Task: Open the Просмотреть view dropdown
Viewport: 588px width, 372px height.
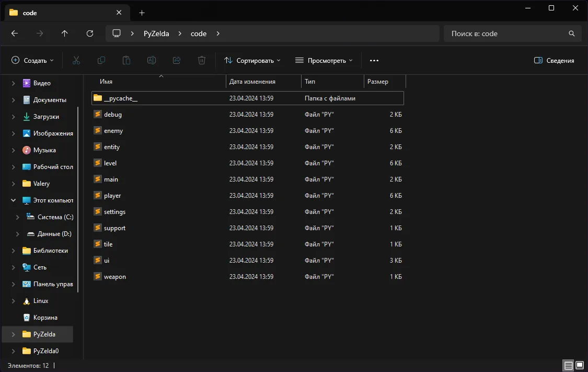Action: point(324,61)
